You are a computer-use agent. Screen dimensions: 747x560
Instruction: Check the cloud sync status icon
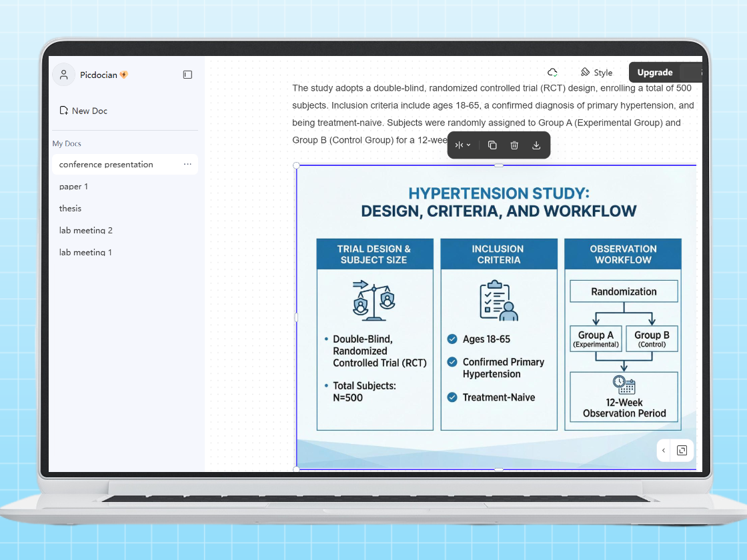tap(552, 72)
